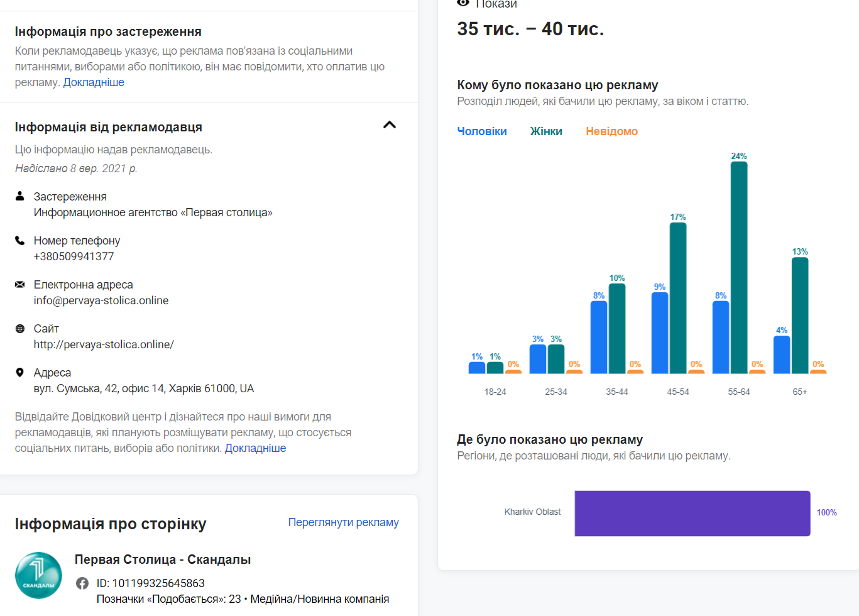
Task: Open Докладніше link under disclaimer information
Action: click(x=94, y=82)
